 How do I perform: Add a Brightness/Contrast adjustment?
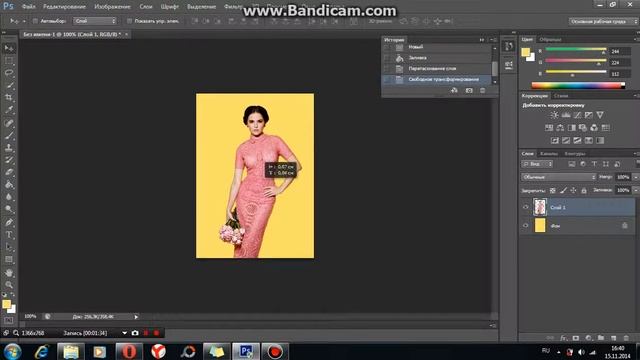pyautogui.click(x=554, y=115)
